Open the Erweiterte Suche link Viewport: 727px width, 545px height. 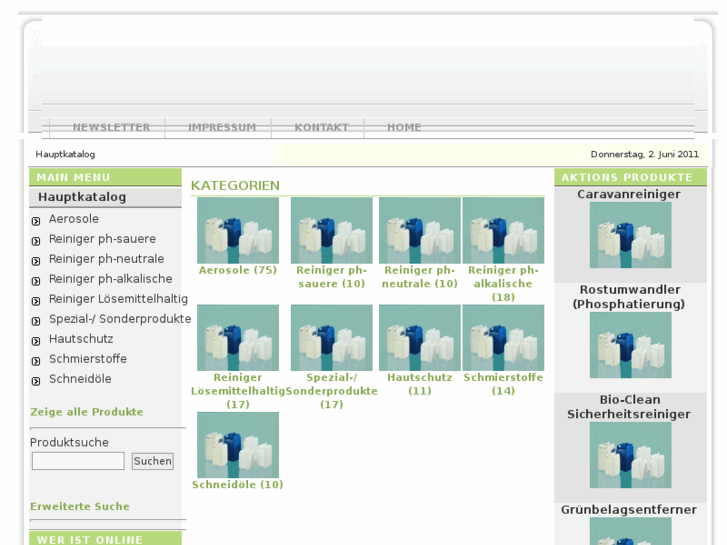click(80, 507)
